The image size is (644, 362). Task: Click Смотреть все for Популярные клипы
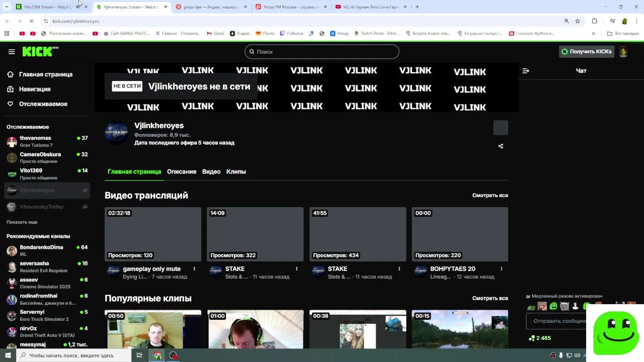490,299
